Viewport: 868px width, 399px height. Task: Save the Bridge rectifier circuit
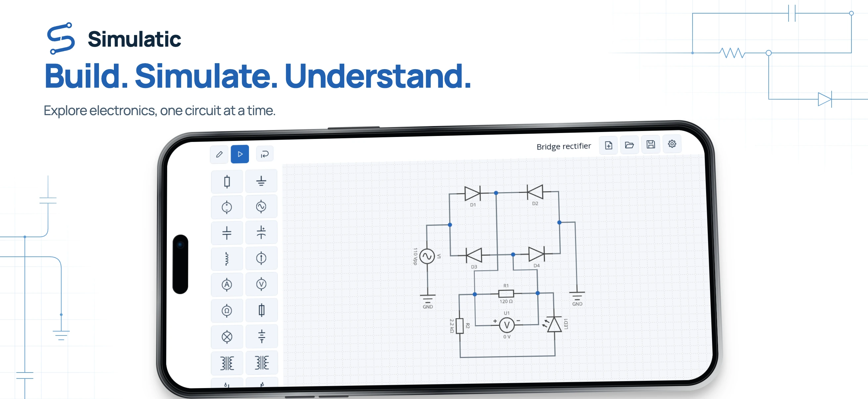(650, 145)
